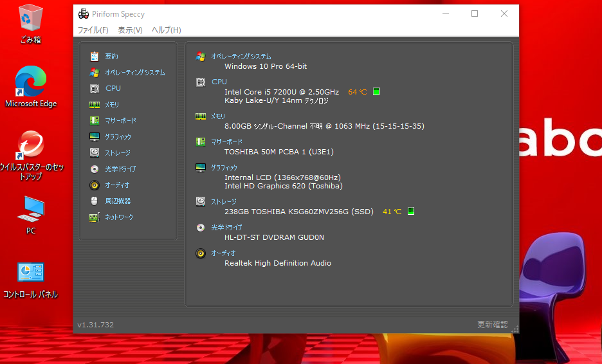Click the CPU heading link in summary
Screen dimensions: 602x364
219,82
